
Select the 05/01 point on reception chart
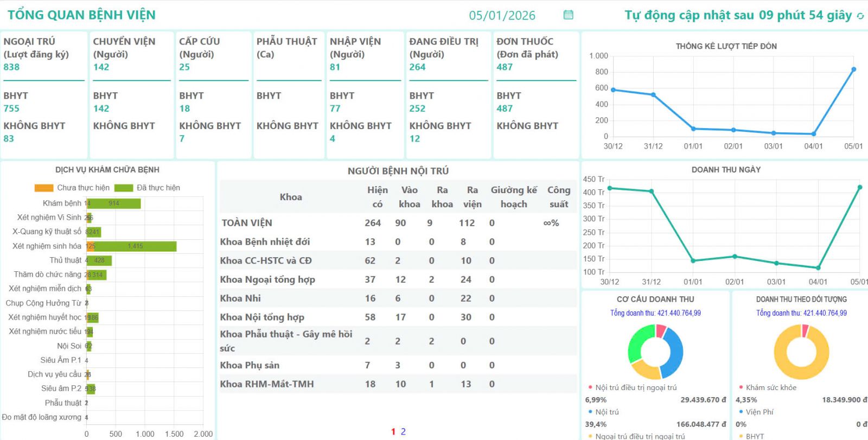[x=853, y=69]
